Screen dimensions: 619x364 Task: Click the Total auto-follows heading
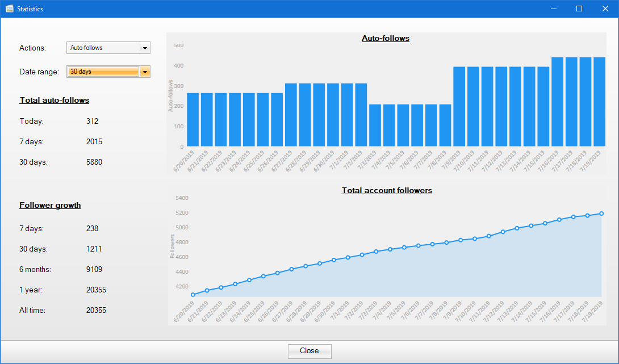[x=55, y=101]
